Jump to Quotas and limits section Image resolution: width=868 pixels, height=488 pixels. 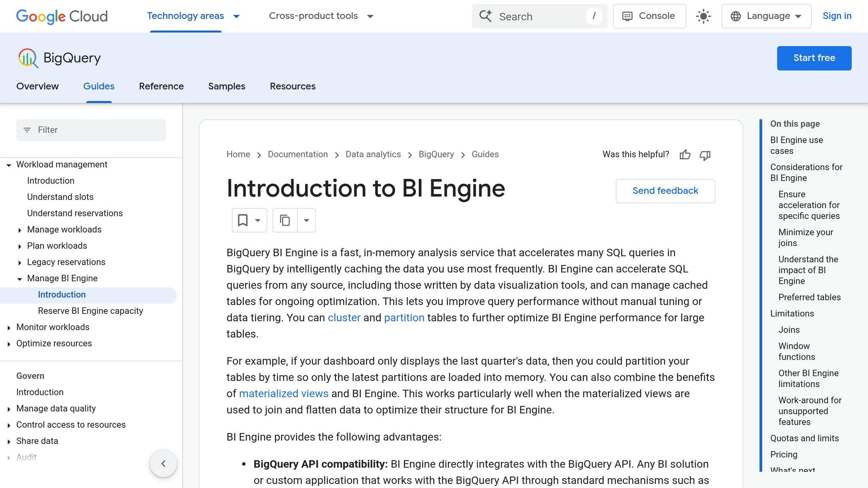[x=804, y=438]
